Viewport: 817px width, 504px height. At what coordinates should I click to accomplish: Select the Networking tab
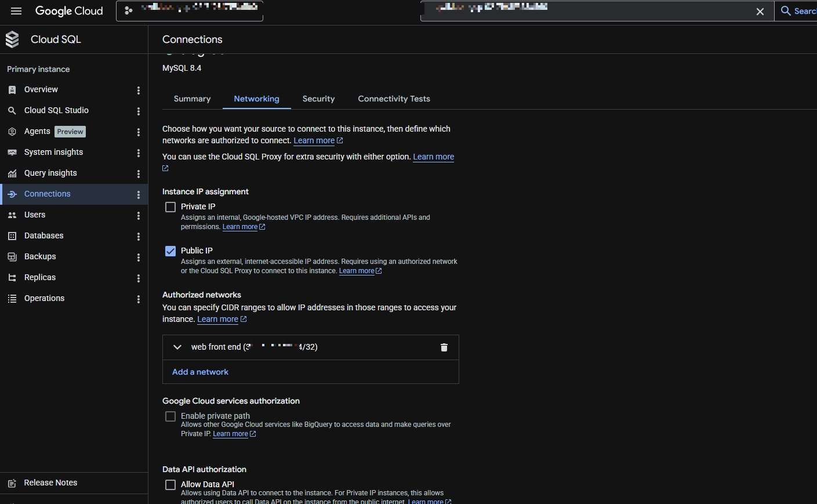coord(256,99)
